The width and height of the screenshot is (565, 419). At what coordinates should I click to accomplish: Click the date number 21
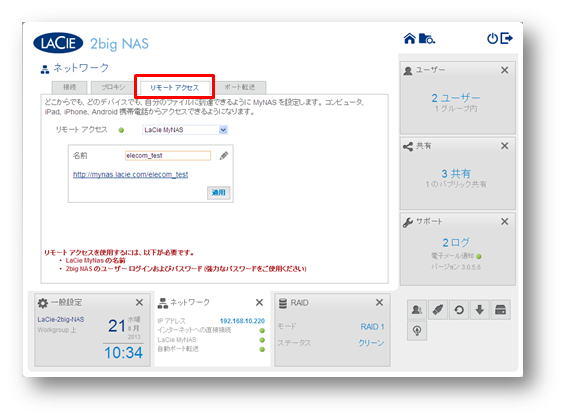117,326
